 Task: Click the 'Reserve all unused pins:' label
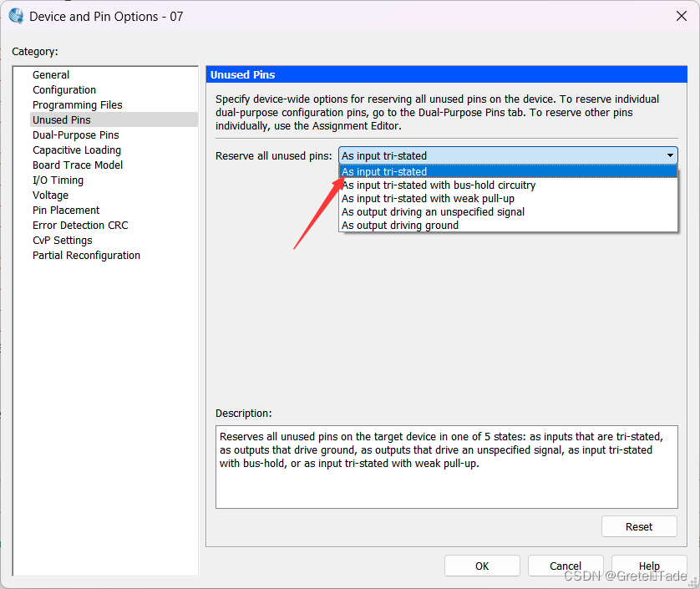click(274, 156)
